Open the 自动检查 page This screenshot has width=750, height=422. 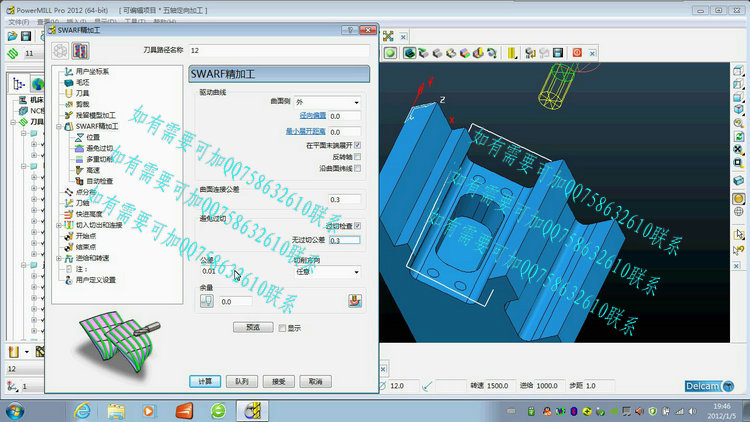pos(99,181)
